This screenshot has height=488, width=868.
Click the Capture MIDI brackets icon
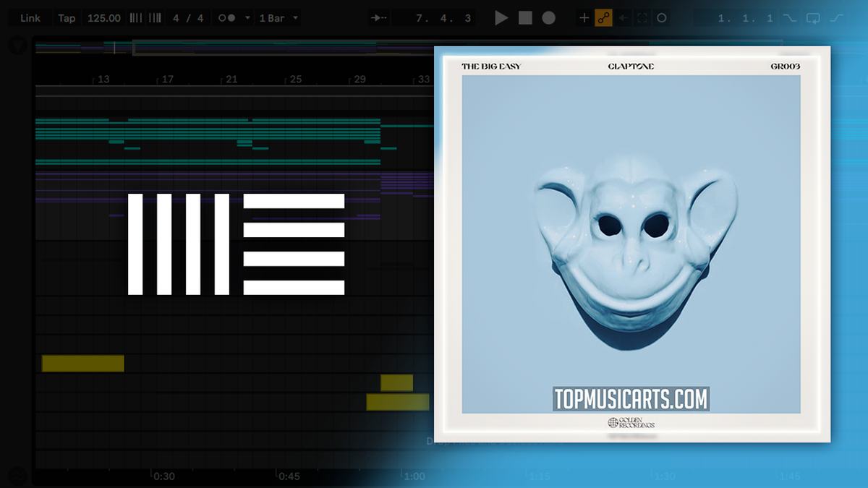[642, 17]
